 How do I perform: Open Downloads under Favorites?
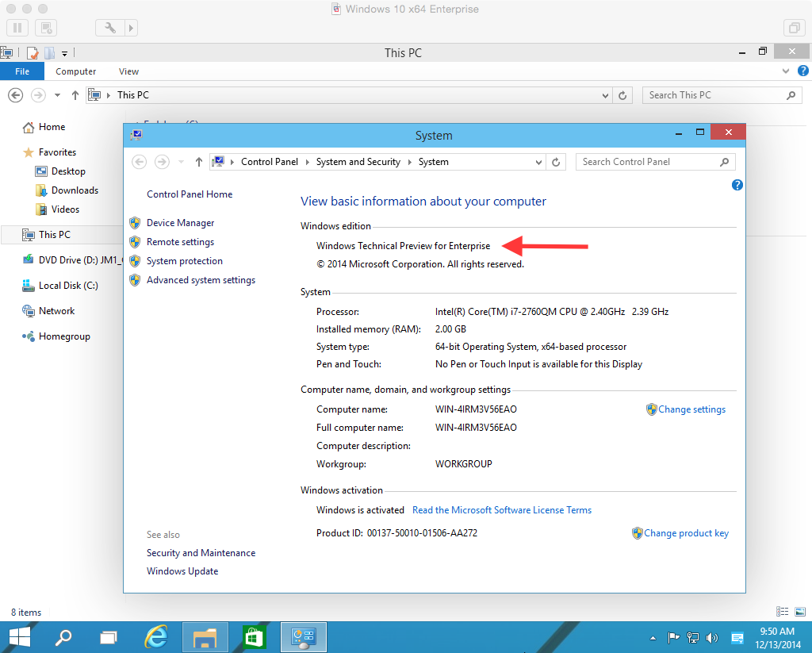click(x=67, y=190)
